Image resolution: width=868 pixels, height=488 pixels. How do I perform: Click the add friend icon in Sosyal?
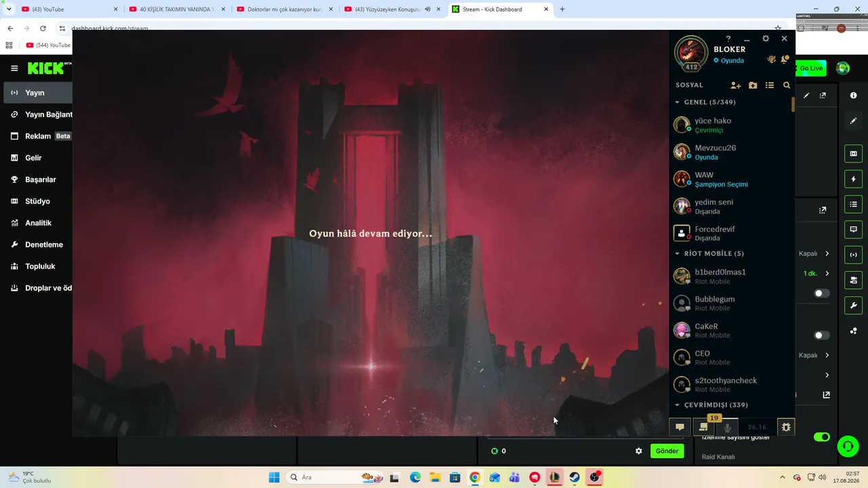tap(736, 85)
